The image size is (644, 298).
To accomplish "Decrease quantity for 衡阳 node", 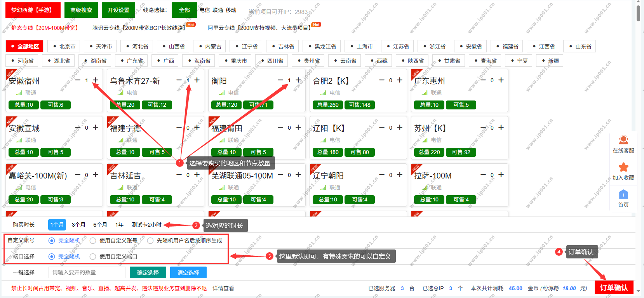I will [280, 80].
